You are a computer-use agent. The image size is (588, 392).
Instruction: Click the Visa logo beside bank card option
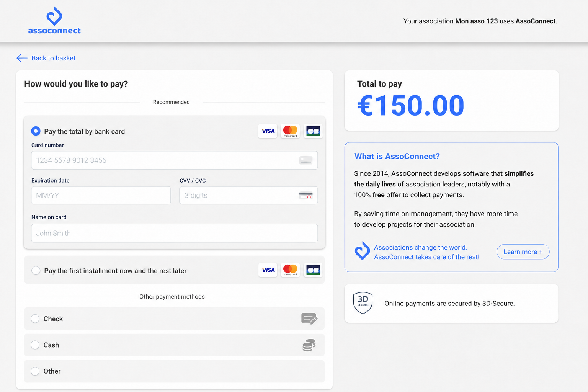(x=268, y=131)
